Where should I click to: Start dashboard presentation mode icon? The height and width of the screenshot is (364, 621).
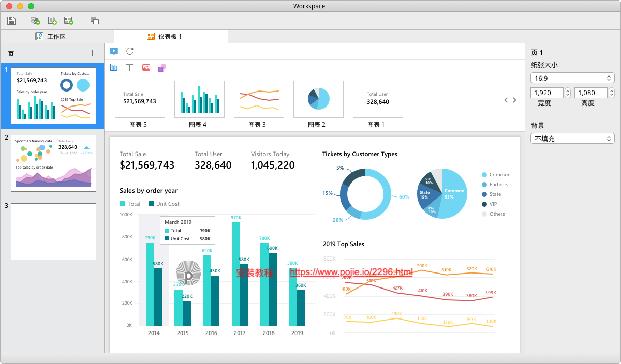tap(114, 51)
